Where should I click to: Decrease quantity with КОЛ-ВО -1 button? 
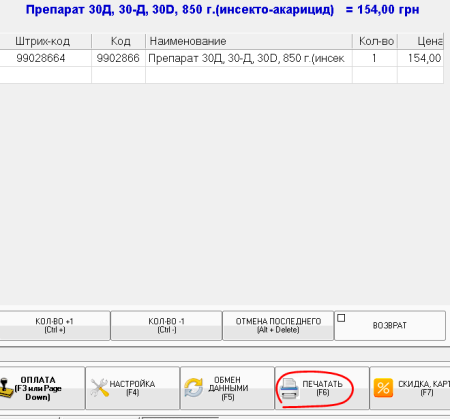(x=166, y=326)
